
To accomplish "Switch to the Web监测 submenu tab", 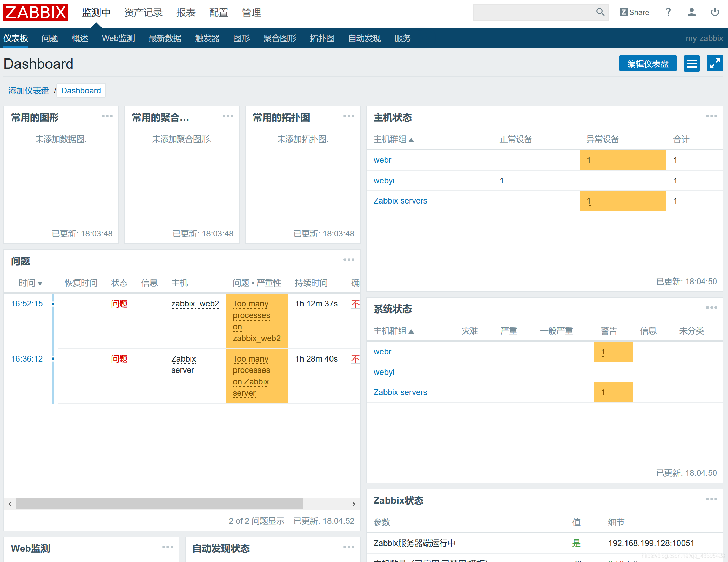I will 119,38.
